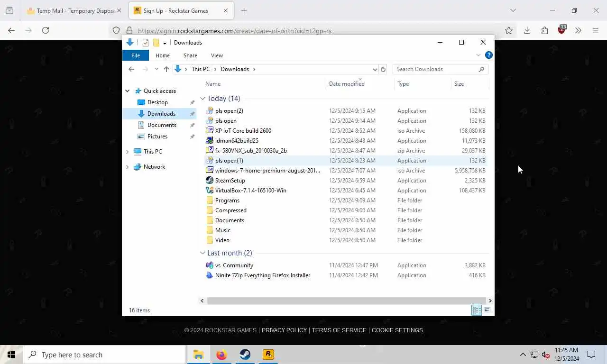Open the Firefox Extensions puzzle icon
Viewport: 607px width, 364px height.
pos(544,30)
